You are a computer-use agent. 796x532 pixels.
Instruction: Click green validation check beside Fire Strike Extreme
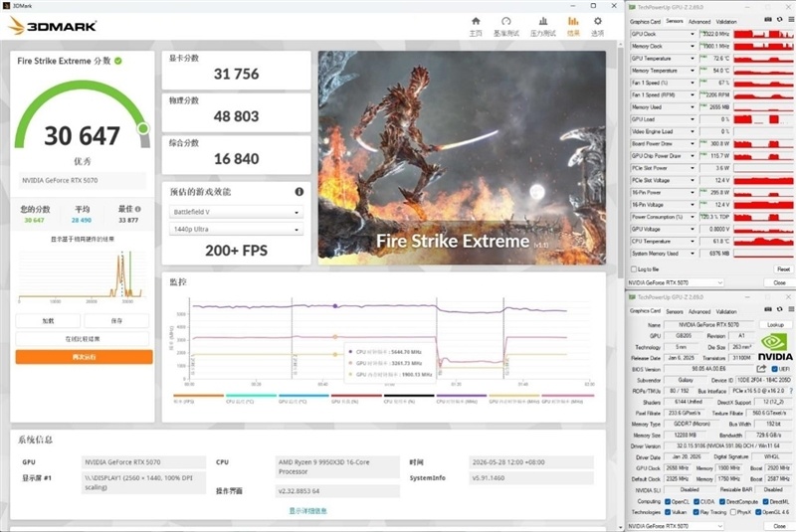(118, 61)
